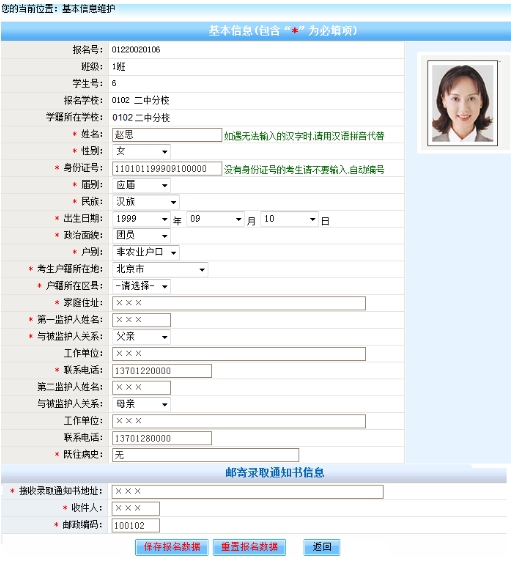The width and height of the screenshot is (511, 562).
Task: Expand 政治面貌 dropdown showing 团员
Action: 141,235
